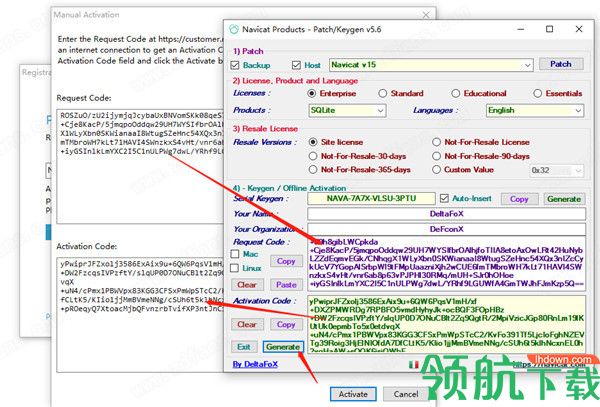600x407 pixels.
Task: Choose the Essentials license option
Action: pos(537,93)
